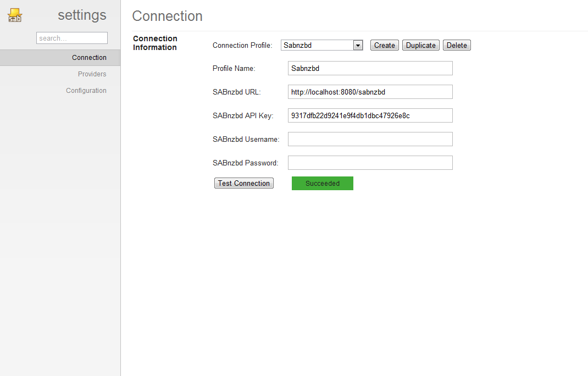Select the SABnzbd Password field
588x376 pixels.
coord(370,163)
